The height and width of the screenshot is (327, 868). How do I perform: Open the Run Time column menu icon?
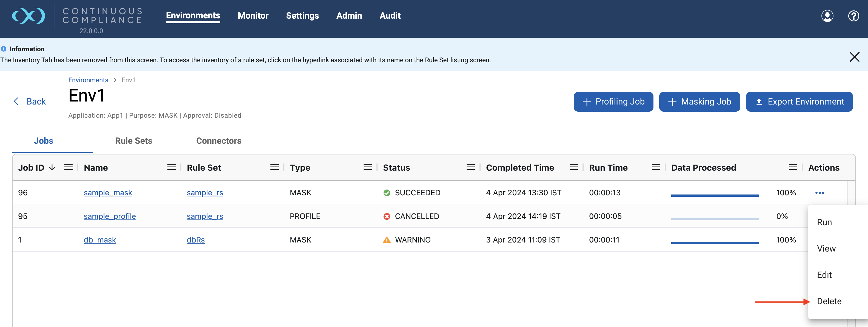click(655, 167)
